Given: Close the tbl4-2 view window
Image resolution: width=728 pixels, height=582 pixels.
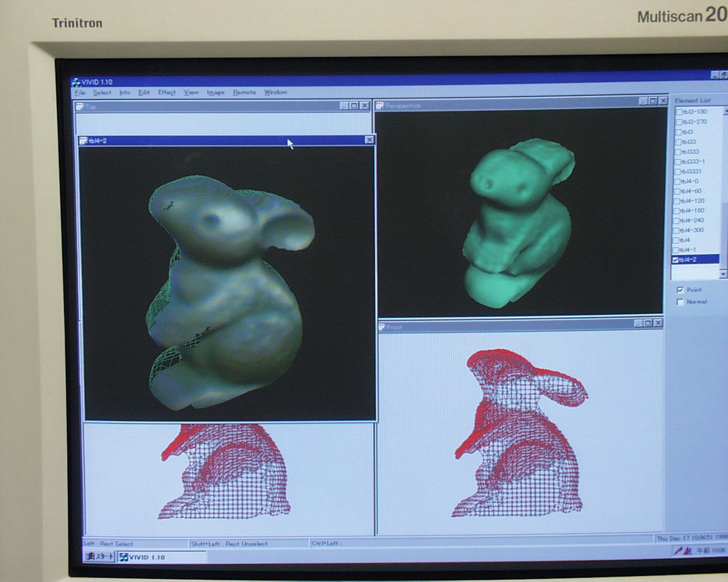Looking at the screenshot, I should (369, 140).
